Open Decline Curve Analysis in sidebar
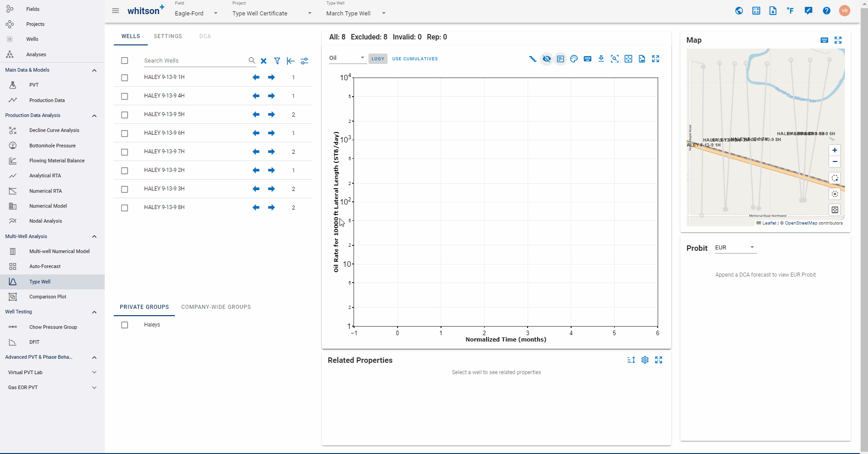The image size is (868, 454). [x=54, y=131]
